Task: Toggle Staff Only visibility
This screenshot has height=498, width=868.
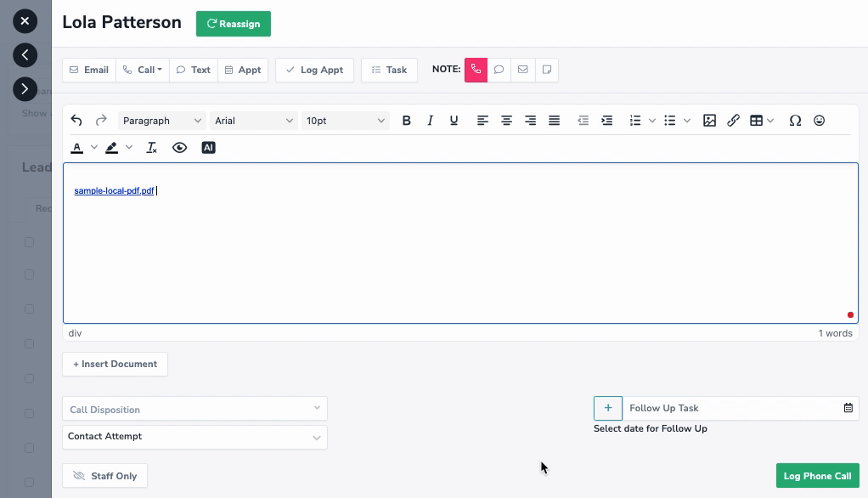Action: 105,476
